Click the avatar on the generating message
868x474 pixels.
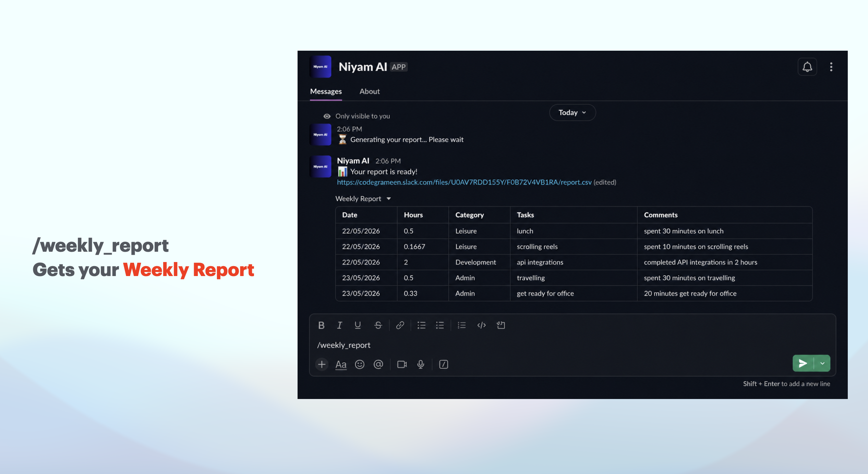tap(321, 135)
